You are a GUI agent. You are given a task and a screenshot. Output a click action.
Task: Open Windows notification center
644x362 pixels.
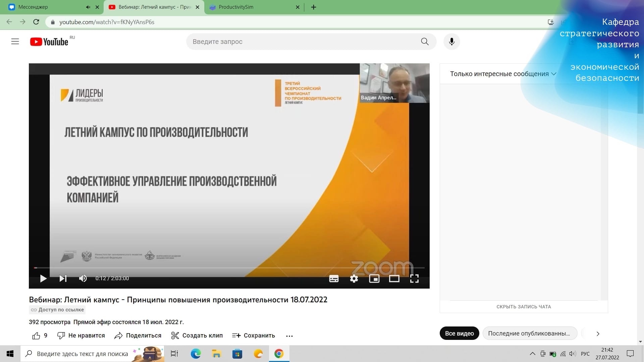(x=630, y=354)
